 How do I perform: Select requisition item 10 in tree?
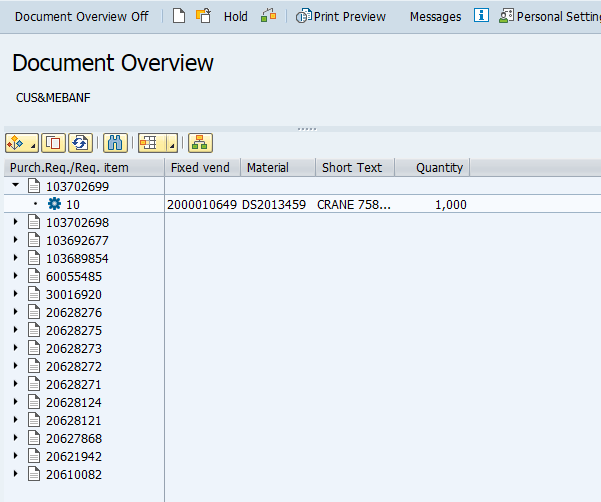[73, 204]
